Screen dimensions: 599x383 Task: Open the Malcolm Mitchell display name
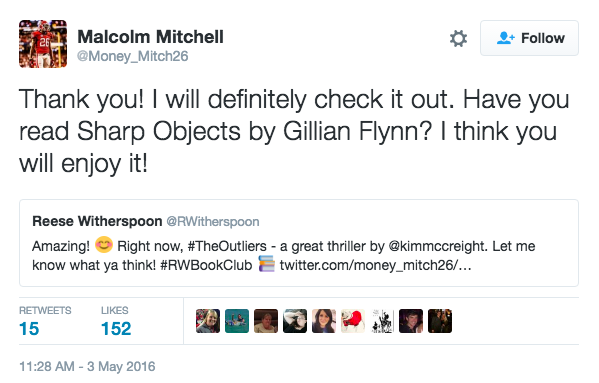[x=150, y=37]
